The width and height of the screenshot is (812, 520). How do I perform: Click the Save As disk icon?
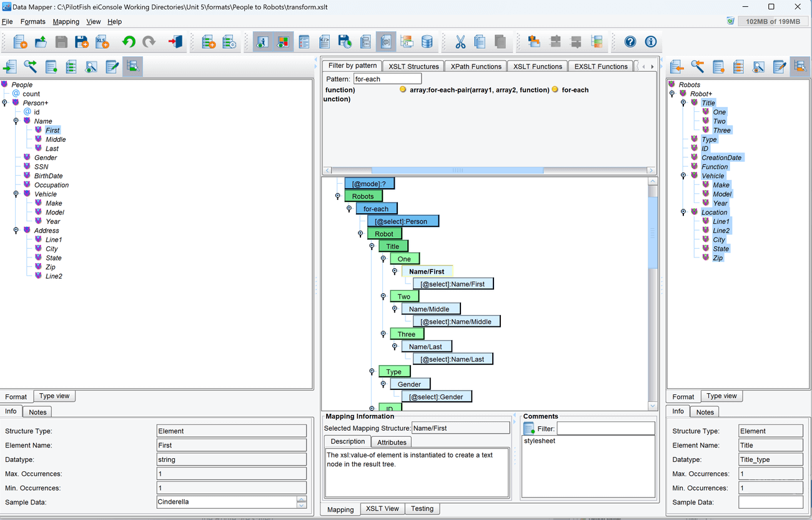82,42
